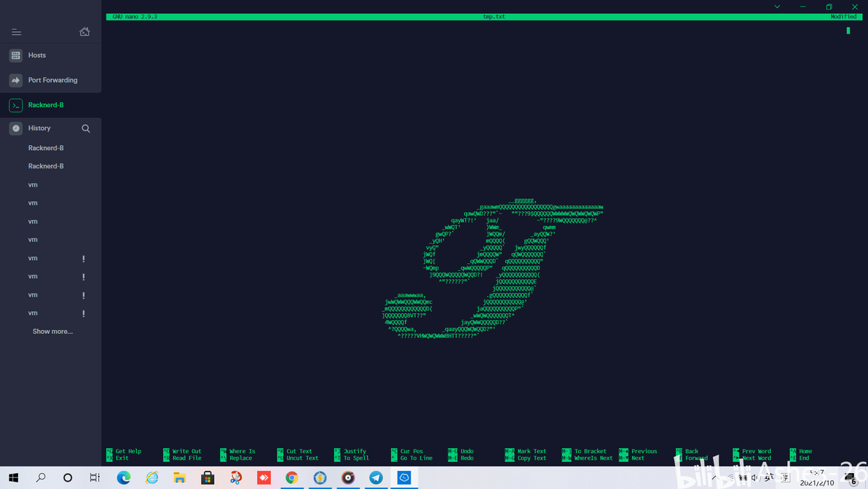Toggle the 英 input language indicator

tap(770, 478)
